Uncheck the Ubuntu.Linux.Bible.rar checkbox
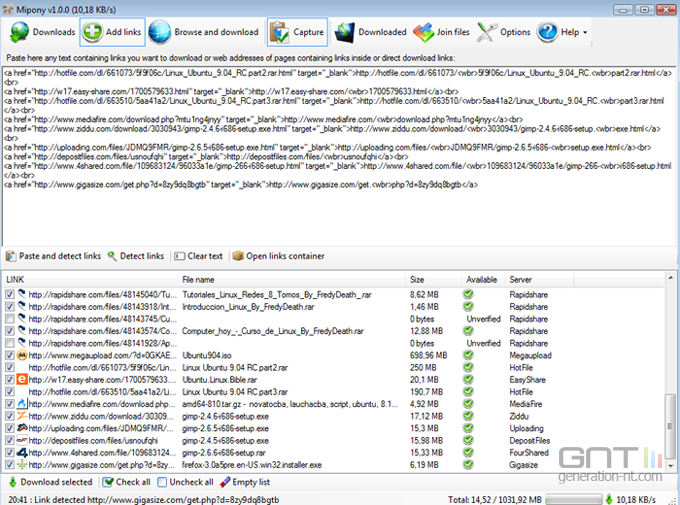 [x=10, y=380]
